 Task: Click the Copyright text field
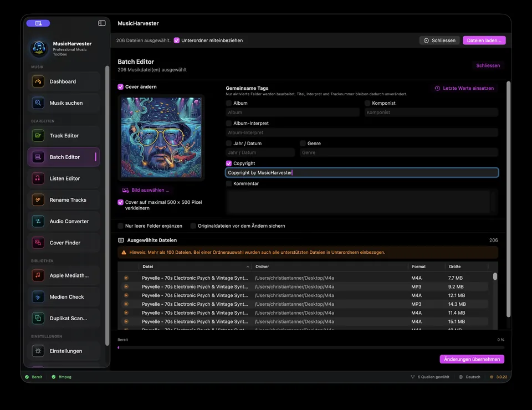click(362, 173)
